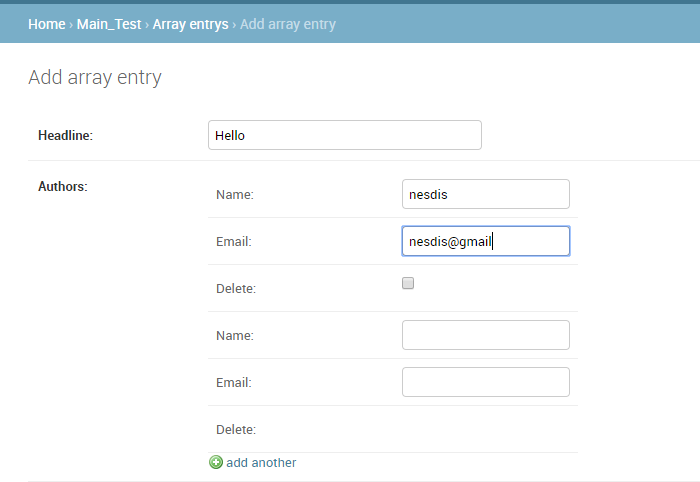This screenshot has height=482, width=700.
Task: Click the green plus add icon
Action: (216, 462)
